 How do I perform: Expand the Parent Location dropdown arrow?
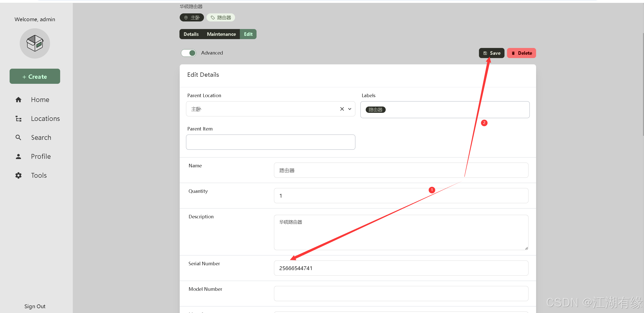tap(350, 109)
